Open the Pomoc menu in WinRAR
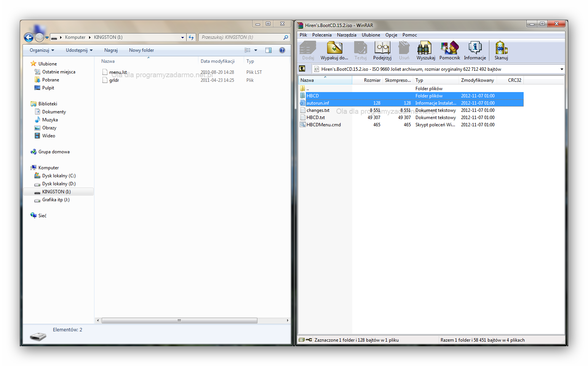Image resolution: width=588 pixels, height=366 pixels. (410, 35)
